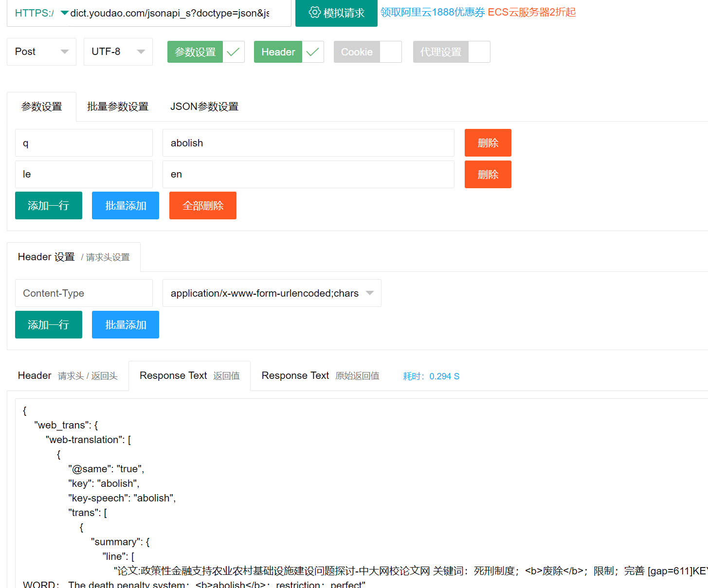Open the application/x-www-form-urlencoded dropdown
Viewport: 708px width, 588px height.
pos(272,293)
